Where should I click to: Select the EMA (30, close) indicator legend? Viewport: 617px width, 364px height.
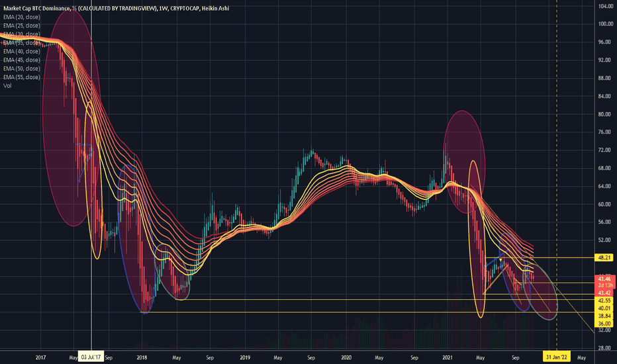[22, 34]
